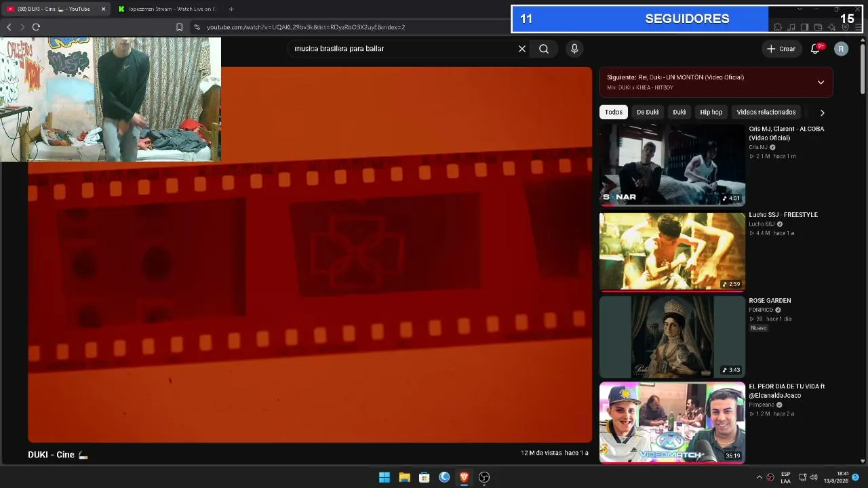This screenshot has width=868, height=488.
Task: Open the account avatar menu
Action: tap(841, 49)
